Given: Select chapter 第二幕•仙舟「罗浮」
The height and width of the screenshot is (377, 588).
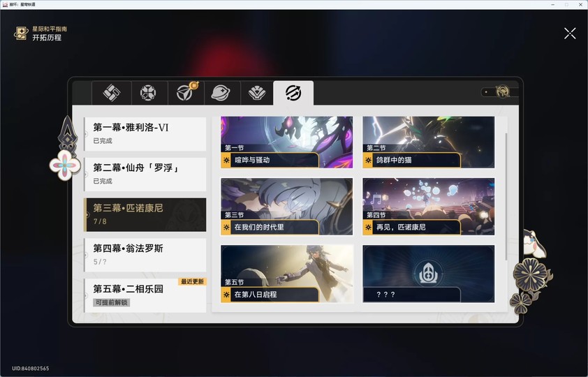Looking at the screenshot, I should (x=145, y=174).
